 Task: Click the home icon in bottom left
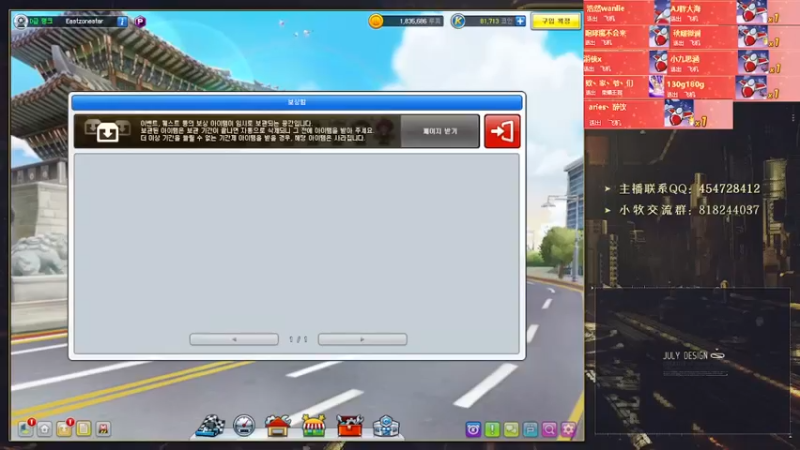pyautogui.click(x=45, y=429)
